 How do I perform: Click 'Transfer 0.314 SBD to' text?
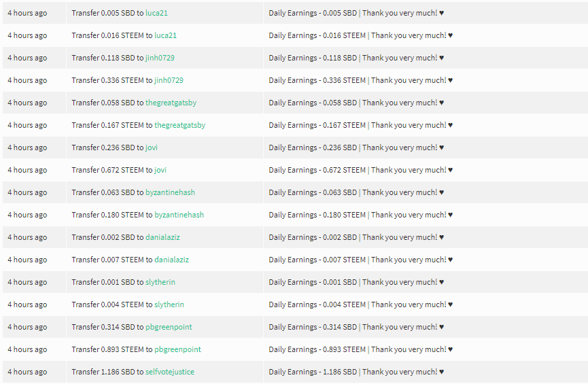(107, 328)
